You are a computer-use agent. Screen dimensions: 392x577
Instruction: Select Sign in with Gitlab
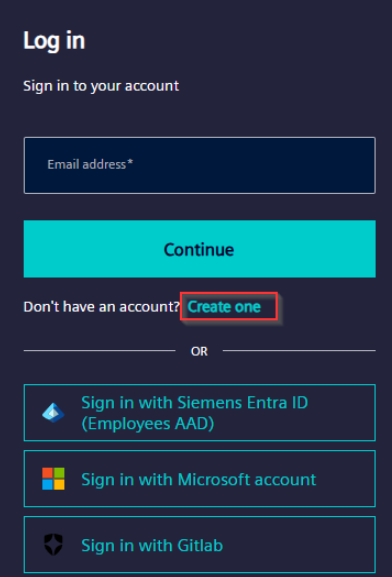click(199, 545)
